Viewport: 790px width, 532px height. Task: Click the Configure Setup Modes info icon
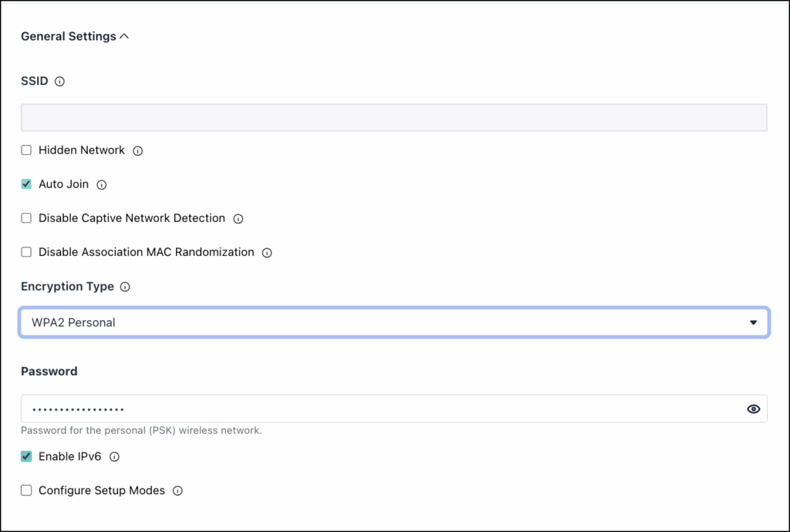point(178,490)
